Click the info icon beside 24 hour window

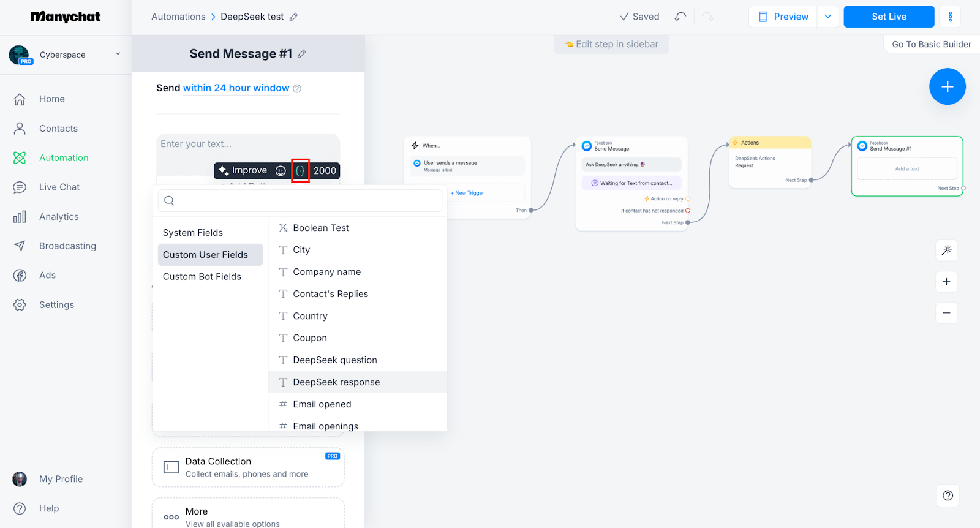tap(297, 89)
